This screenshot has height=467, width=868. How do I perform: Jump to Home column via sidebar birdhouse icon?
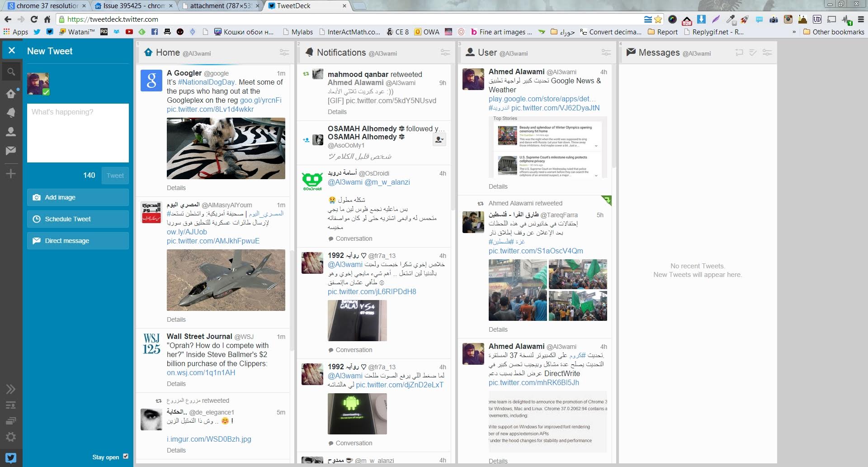pyautogui.click(x=11, y=94)
